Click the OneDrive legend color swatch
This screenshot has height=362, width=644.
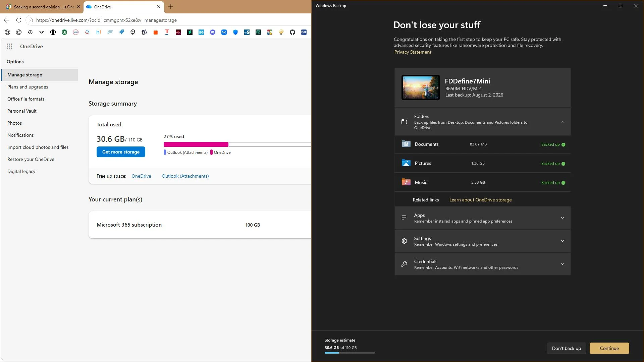click(x=211, y=152)
